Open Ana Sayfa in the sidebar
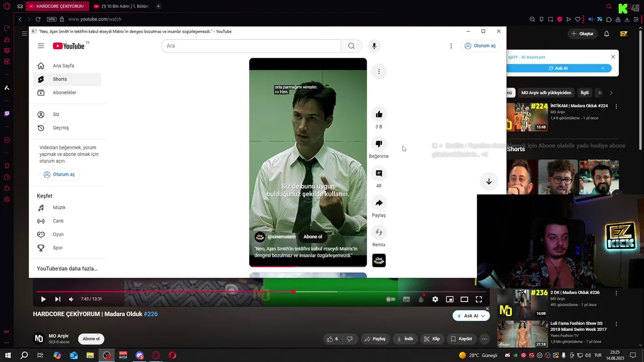The image size is (644, 362). click(x=67, y=66)
